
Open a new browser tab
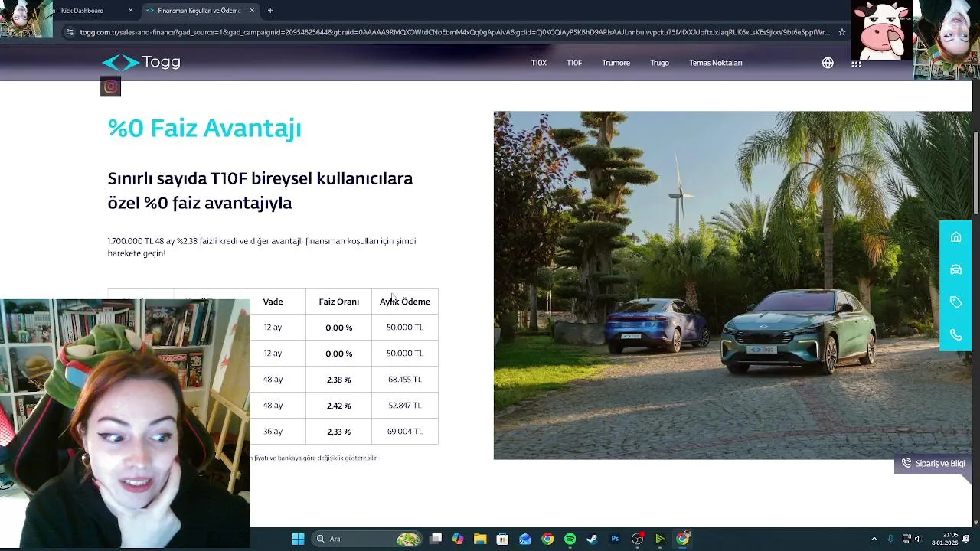270,11
